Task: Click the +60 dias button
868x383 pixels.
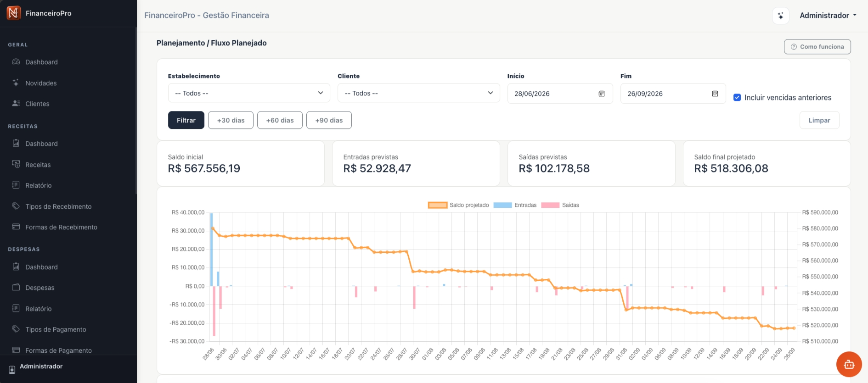Action: (280, 120)
